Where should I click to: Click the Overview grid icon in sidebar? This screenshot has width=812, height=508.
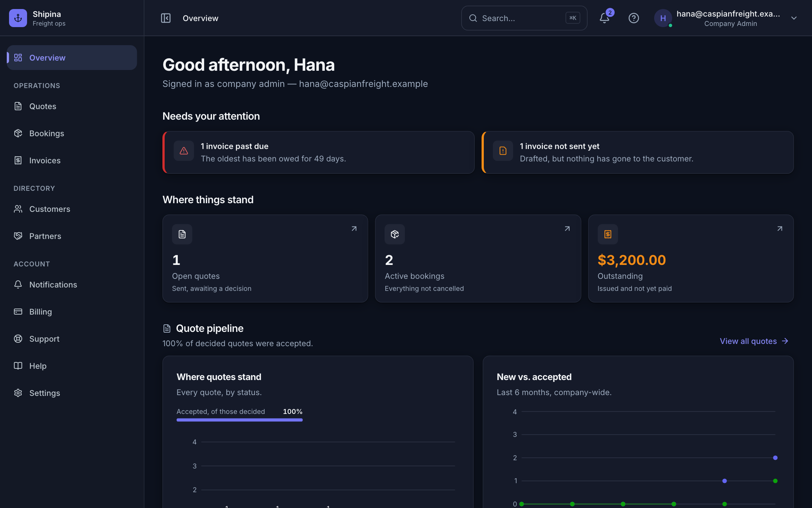(18, 58)
